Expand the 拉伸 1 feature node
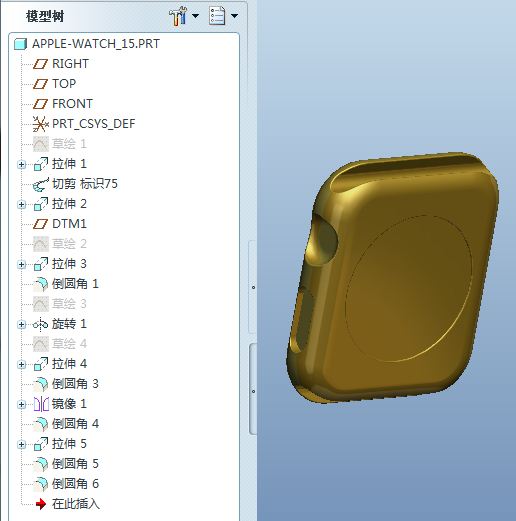Viewport: 516px width, 521px height. click(22, 164)
